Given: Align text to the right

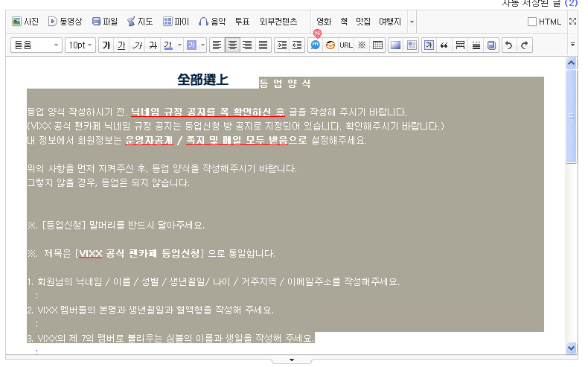Looking at the screenshot, I should coord(248,45).
